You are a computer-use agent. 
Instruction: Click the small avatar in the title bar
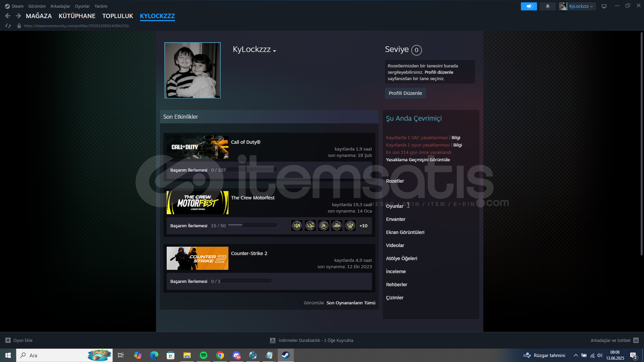563,6
